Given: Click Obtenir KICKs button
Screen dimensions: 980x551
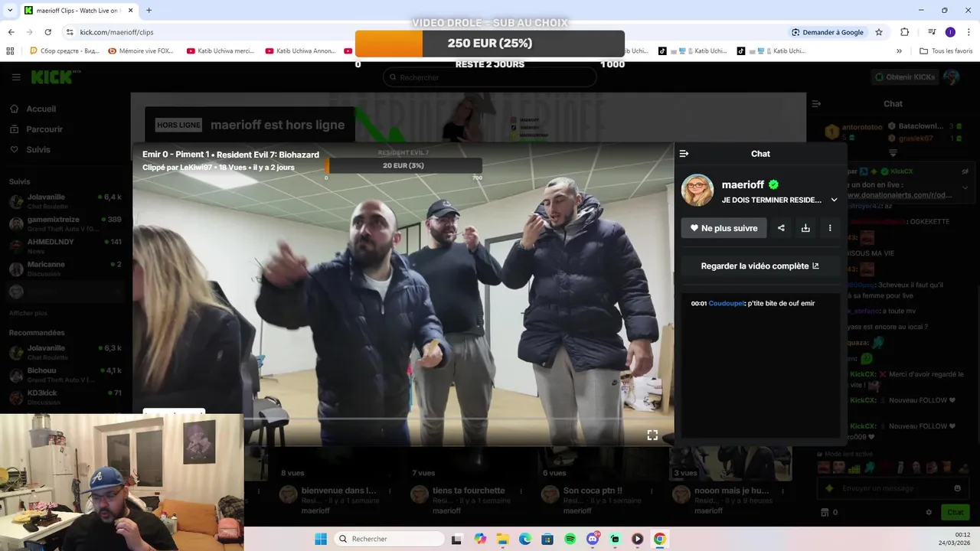Looking at the screenshot, I should pos(906,77).
